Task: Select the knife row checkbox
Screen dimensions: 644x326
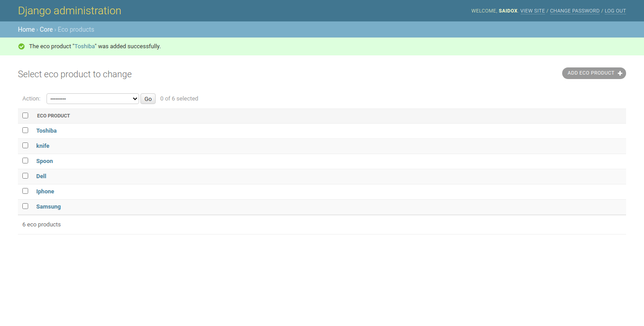Action: [25, 146]
